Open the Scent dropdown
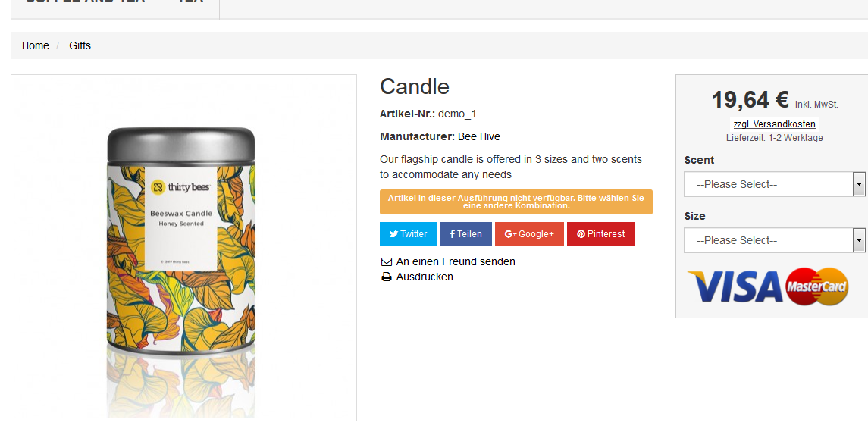This screenshot has height=435, width=868. tap(769, 184)
